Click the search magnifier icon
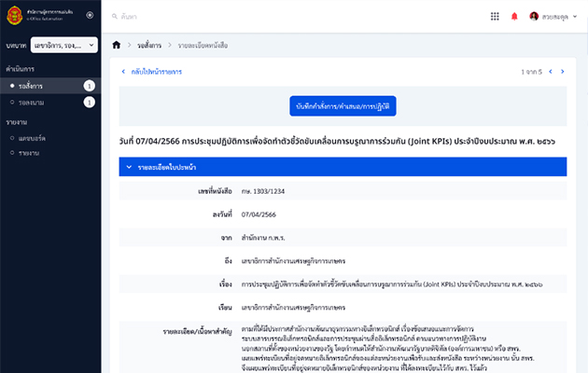The width and height of the screenshot is (588, 373). point(115,17)
